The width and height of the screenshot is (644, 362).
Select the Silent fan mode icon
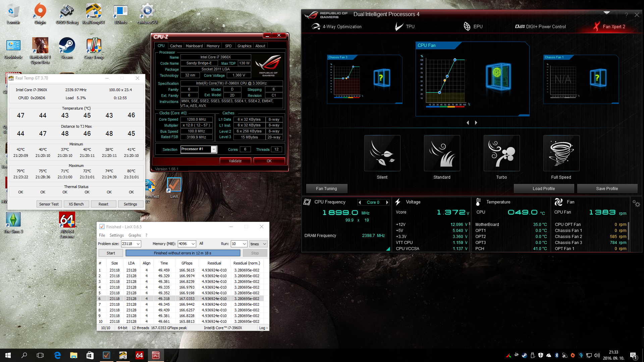click(x=382, y=153)
